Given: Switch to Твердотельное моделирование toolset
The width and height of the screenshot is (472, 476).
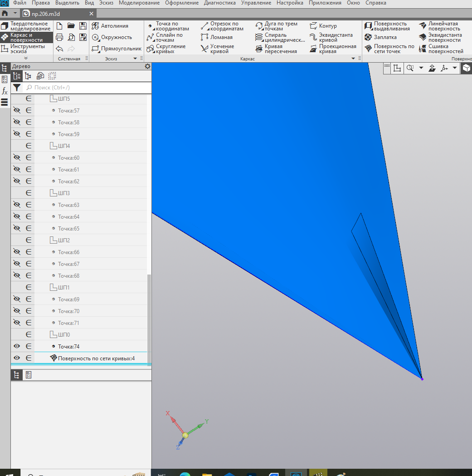Looking at the screenshot, I should (x=26, y=26).
